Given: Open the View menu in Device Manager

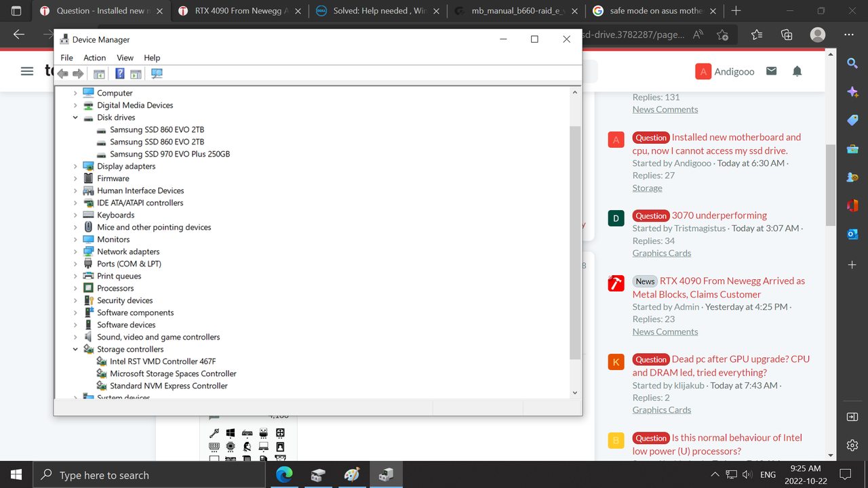Looking at the screenshot, I should click(x=125, y=58).
